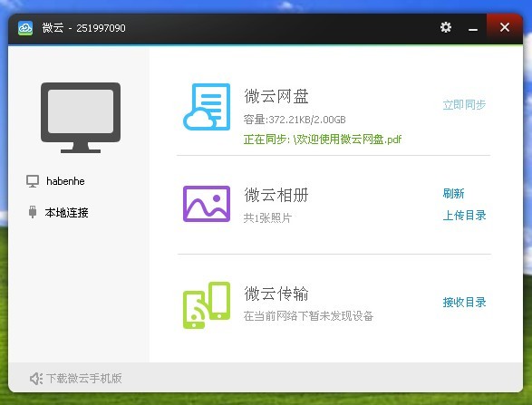Click the 本地连接 label
This screenshot has height=405, width=532.
pyautogui.click(x=66, y=213)
